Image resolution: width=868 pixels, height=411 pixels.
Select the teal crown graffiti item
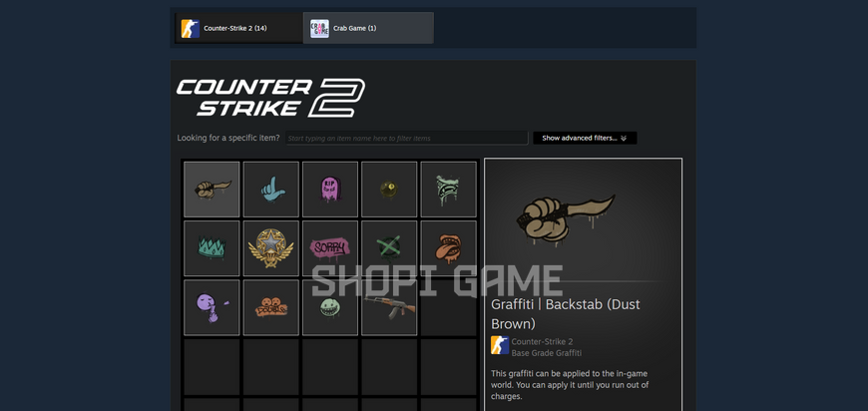coord(212,248)
